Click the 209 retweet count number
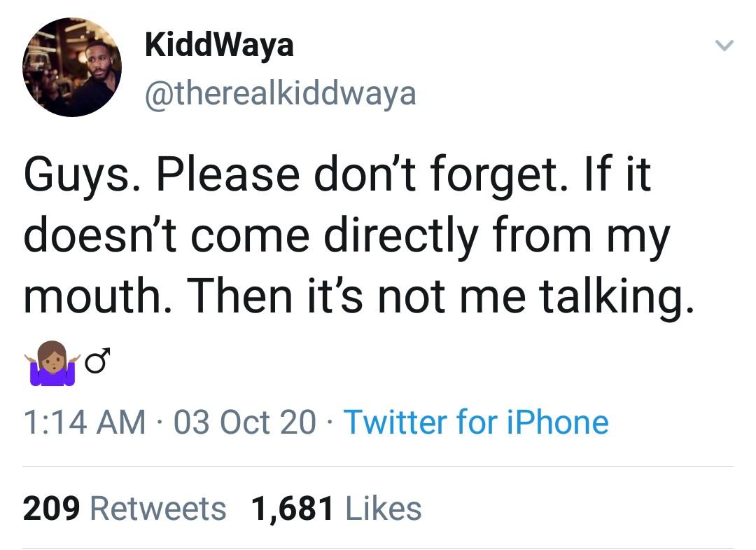 point(51,509)
